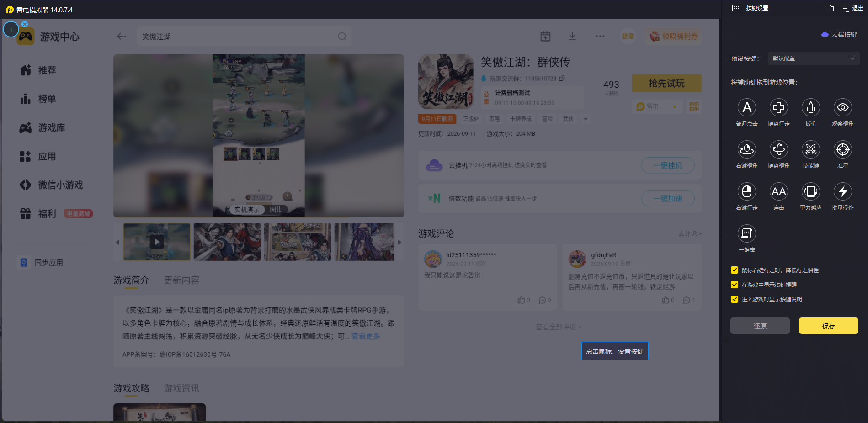Click the 笑傲江湖 search field
Screen dimensions: 868x423
coord(244,37)
